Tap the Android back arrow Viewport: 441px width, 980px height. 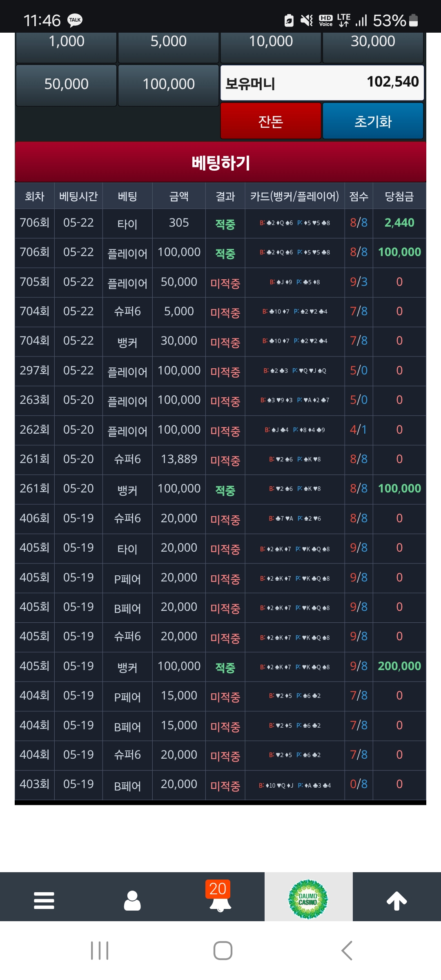347,951
